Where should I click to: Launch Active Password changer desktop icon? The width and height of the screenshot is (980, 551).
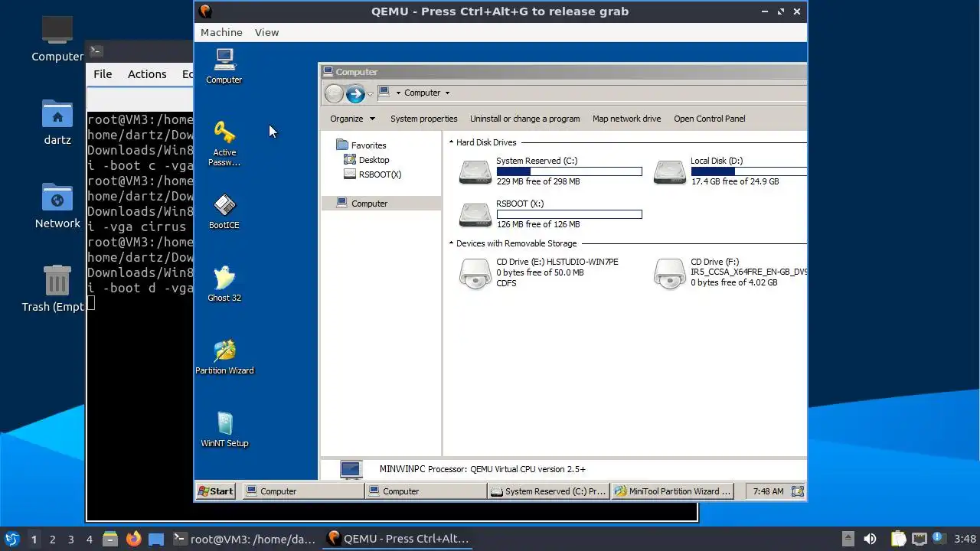224,143
